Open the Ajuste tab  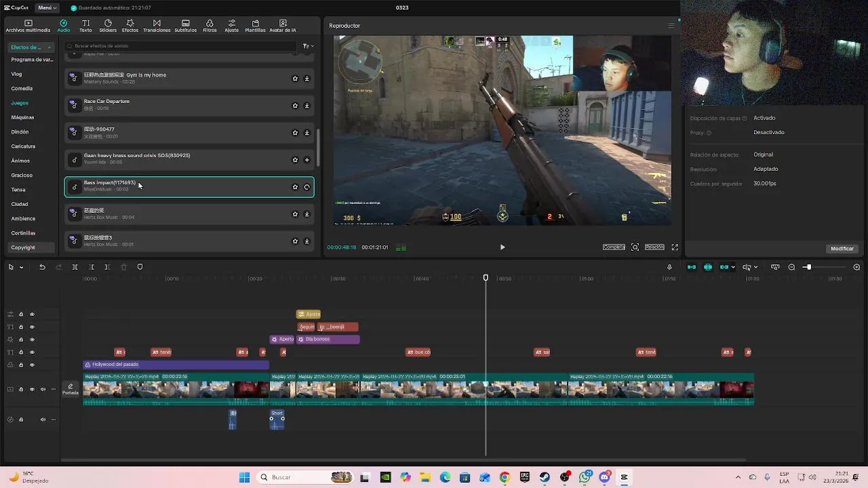(232, 26)
